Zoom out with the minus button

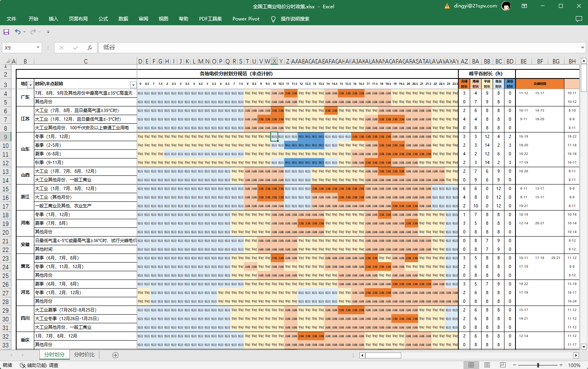click(x=515, y=365)
